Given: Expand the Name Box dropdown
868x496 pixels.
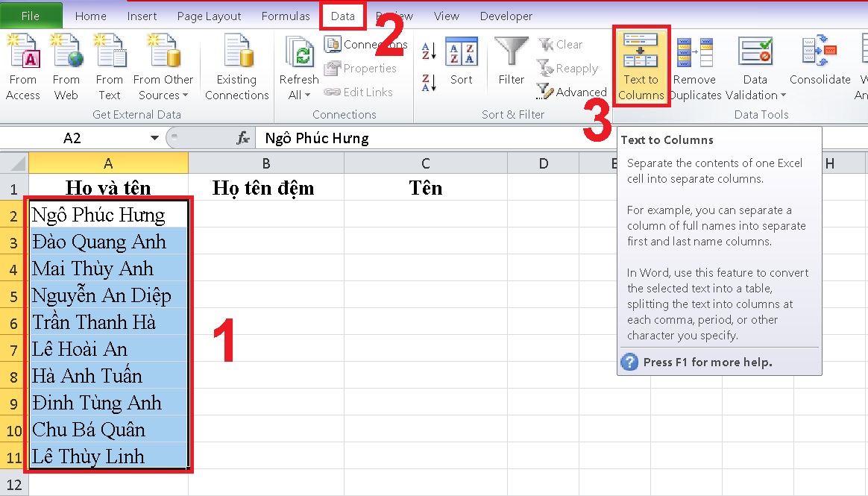Looking at the screenshot, I should [154, 138].
